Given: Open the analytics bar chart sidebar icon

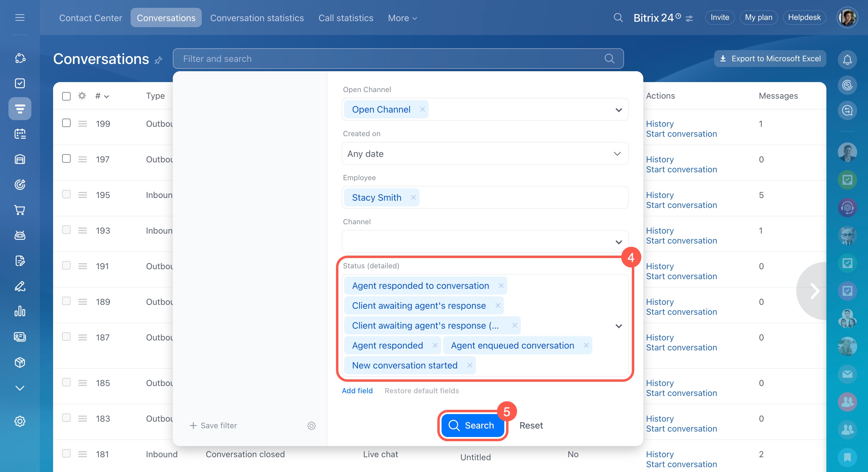Looking at the screenshot, I should click(20, 311).
